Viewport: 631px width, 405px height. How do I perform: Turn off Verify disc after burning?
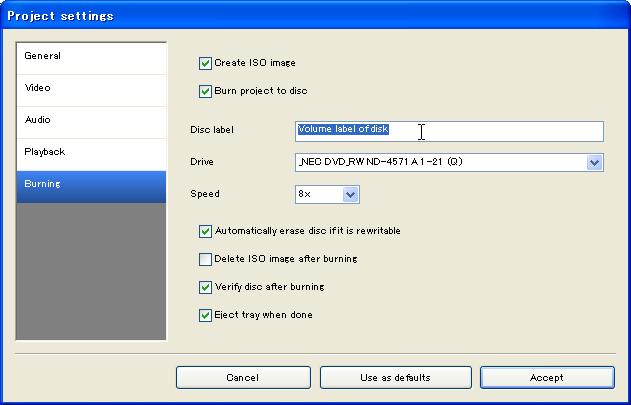pos(206,287)
